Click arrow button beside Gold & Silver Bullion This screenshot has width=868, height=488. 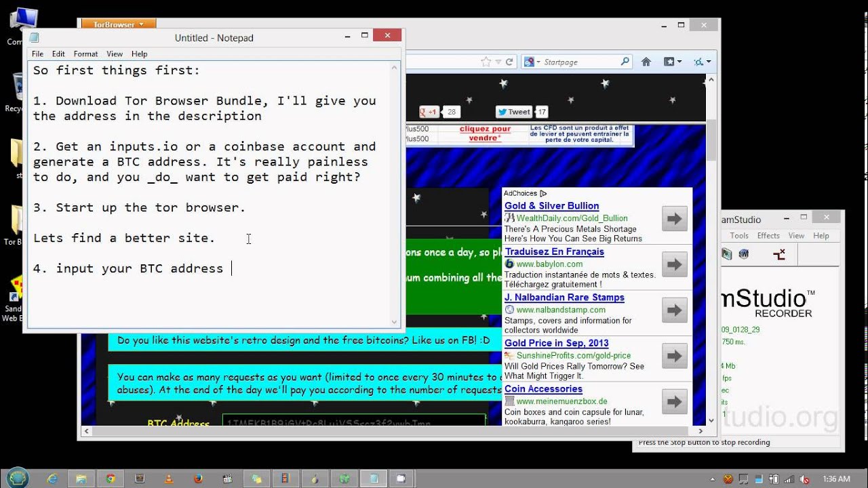(x=675, y=218)
